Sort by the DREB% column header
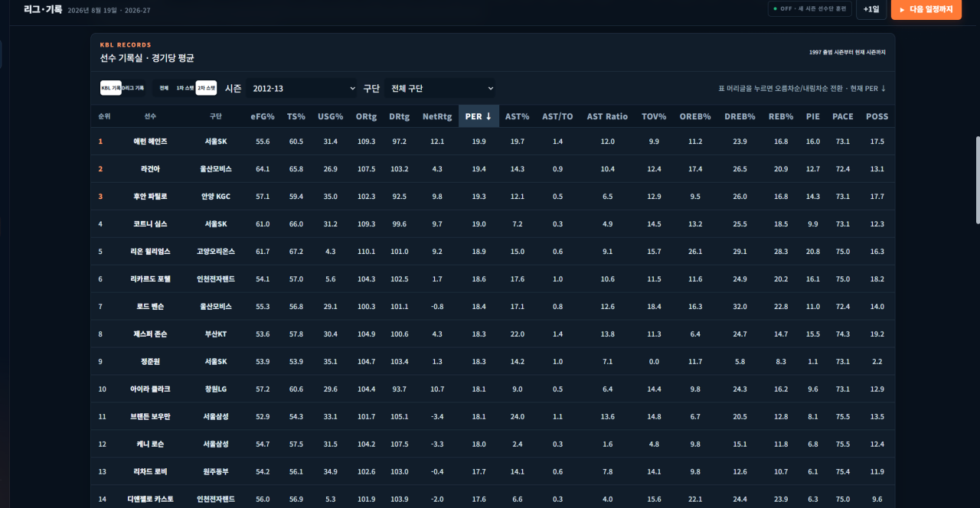980x508 pixels. [x=740, y=116]
